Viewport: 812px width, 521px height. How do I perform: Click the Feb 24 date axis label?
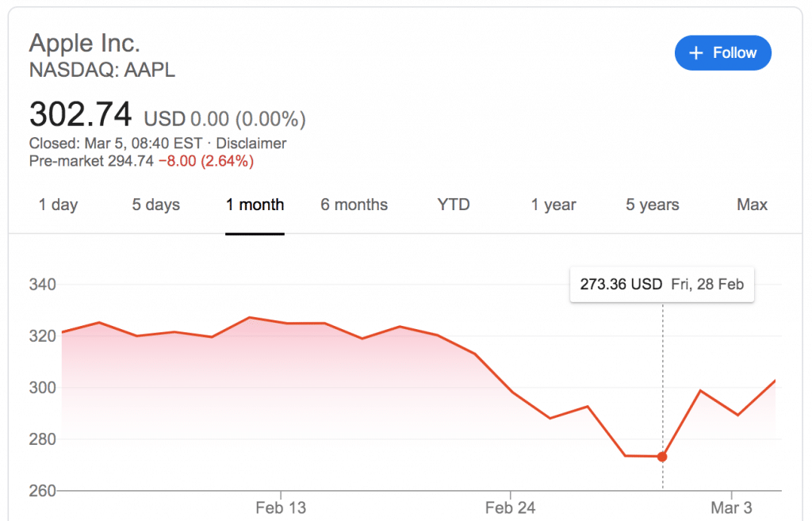tap(510, 508)
